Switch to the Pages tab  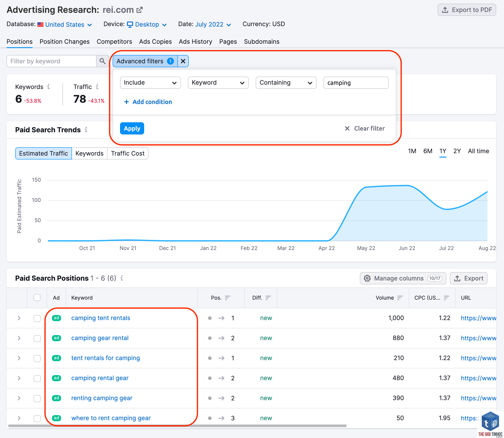[228, 42]
